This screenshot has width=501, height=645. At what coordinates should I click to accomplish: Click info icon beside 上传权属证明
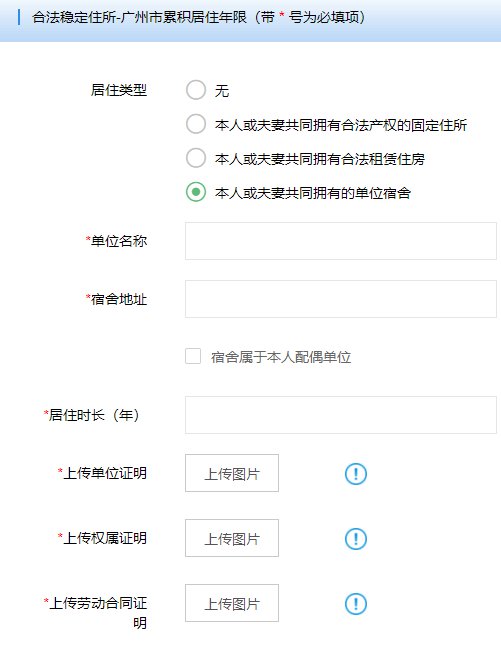tap(355, 538)
